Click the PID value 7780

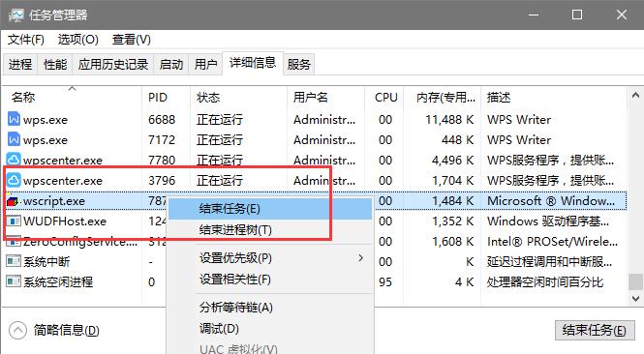[162, 160]
